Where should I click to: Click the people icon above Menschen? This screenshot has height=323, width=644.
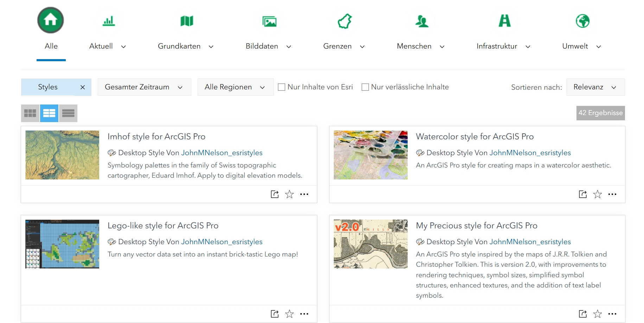click(x=422, y=21)
